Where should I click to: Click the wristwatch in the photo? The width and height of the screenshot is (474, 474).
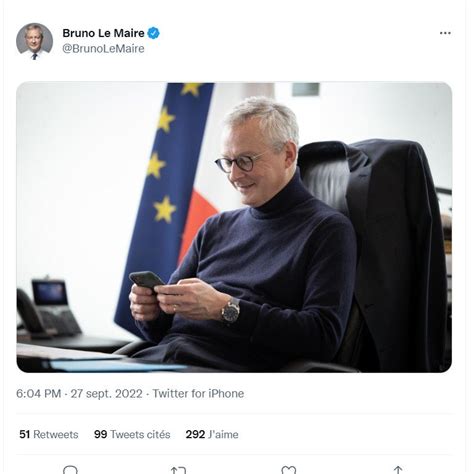[231, 311]
